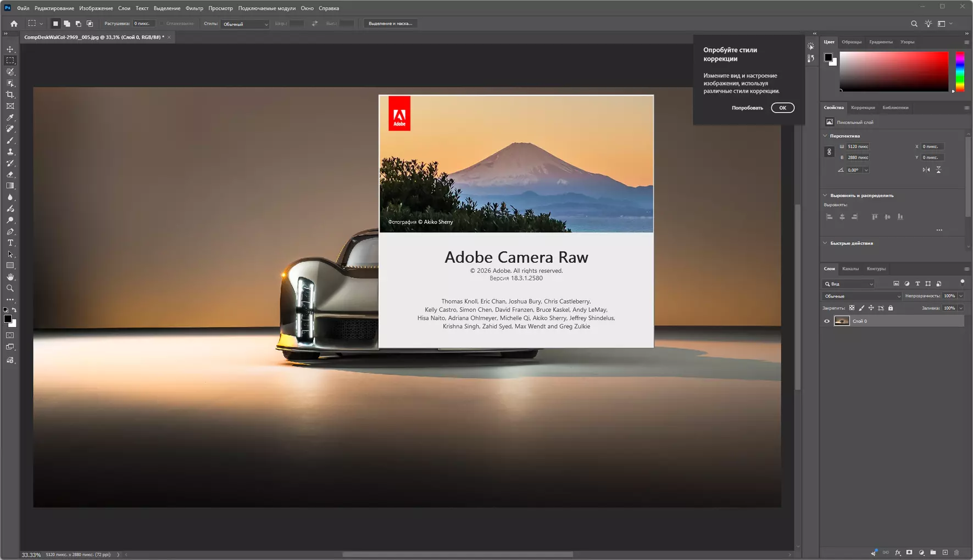Add a layer style with fx icon
This screenshot has height=560, width=973.
click(x=898, y=552)
